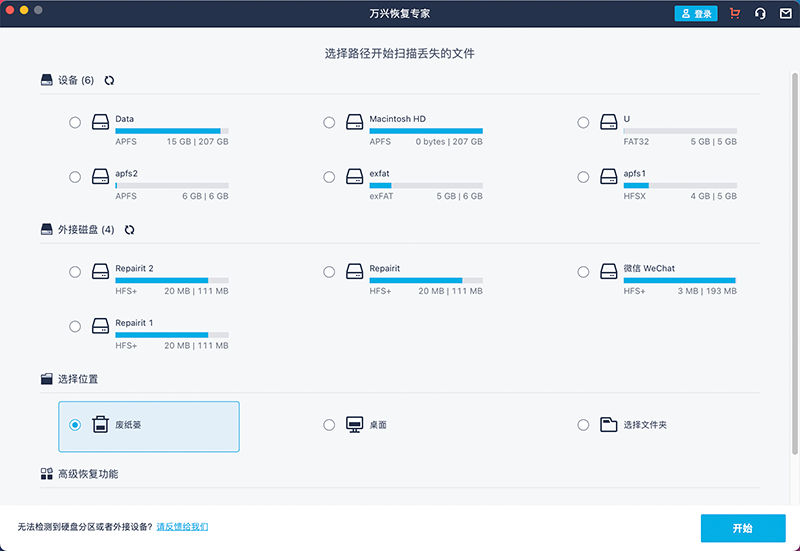Click the 微信 WeChat usage bar

(680, 281)
